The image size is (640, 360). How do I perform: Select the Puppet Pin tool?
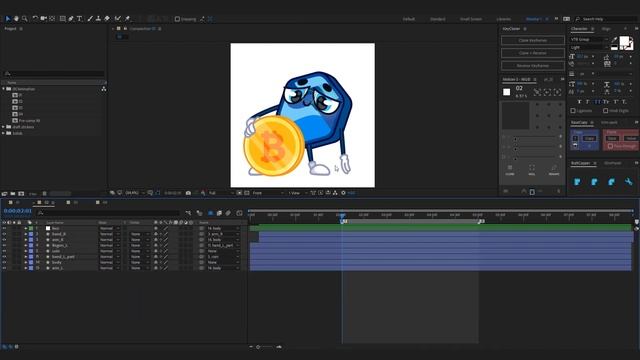[127, 19]
